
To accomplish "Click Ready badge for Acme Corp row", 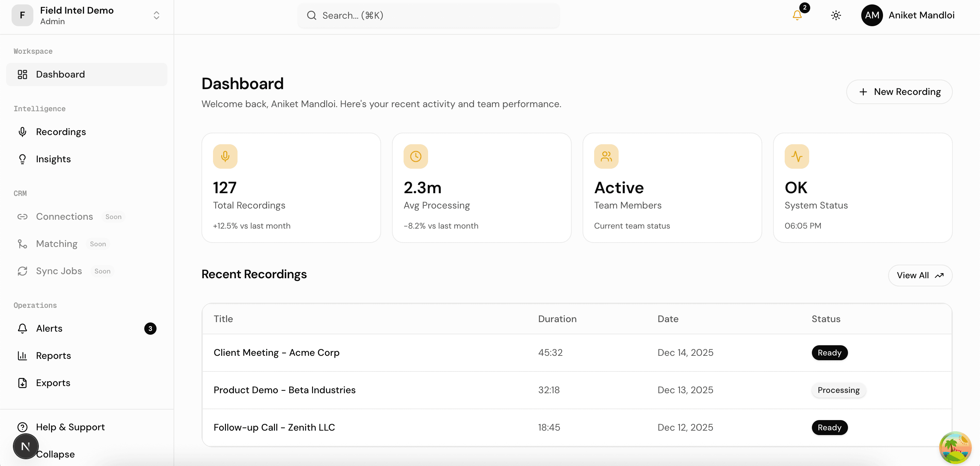I will click(830, 353).
